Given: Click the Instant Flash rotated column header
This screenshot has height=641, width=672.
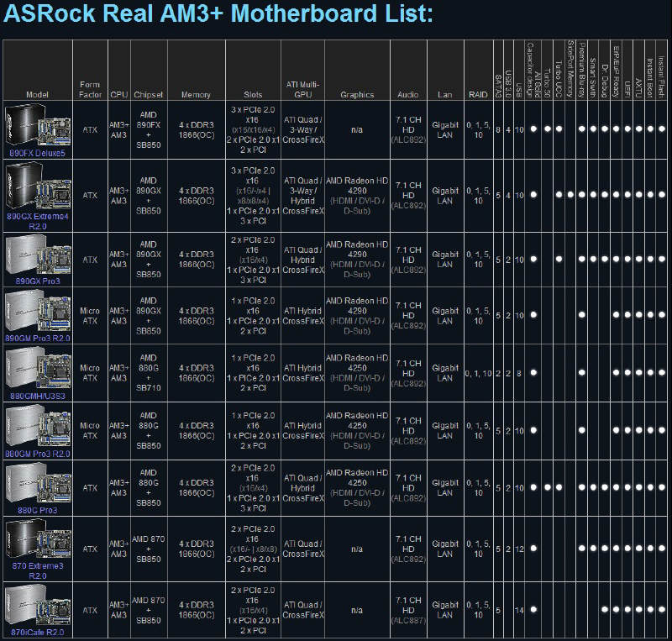Looking at the screenshot, I should [661, 77].
